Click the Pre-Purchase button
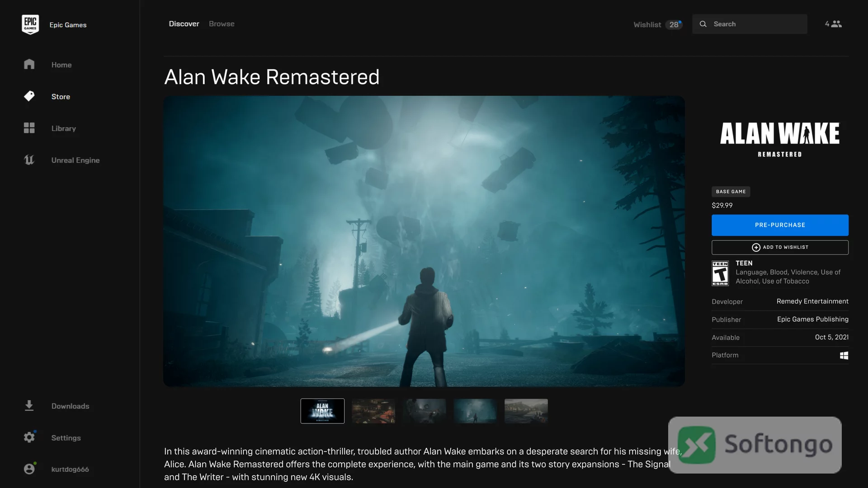The height and width of the screenshot is (488, 868). click(x=780, y=225)
